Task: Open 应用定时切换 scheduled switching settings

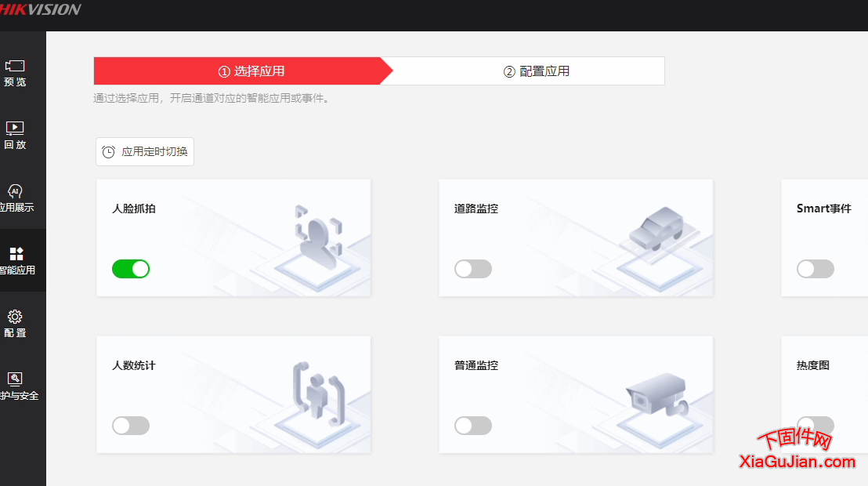Action: (144, 151)
